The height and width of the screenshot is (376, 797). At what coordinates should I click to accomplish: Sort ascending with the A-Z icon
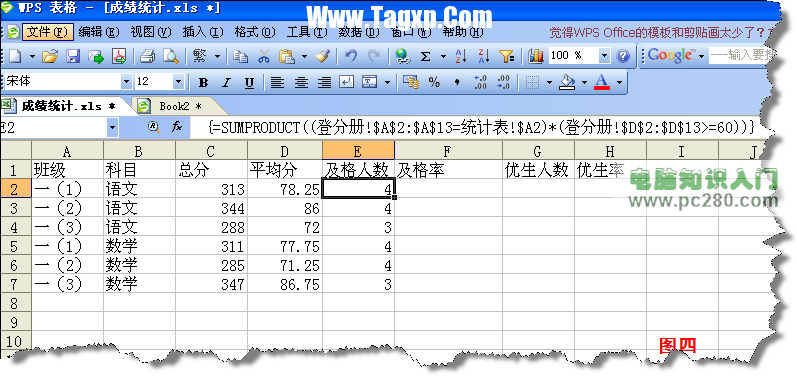(461, 56)
